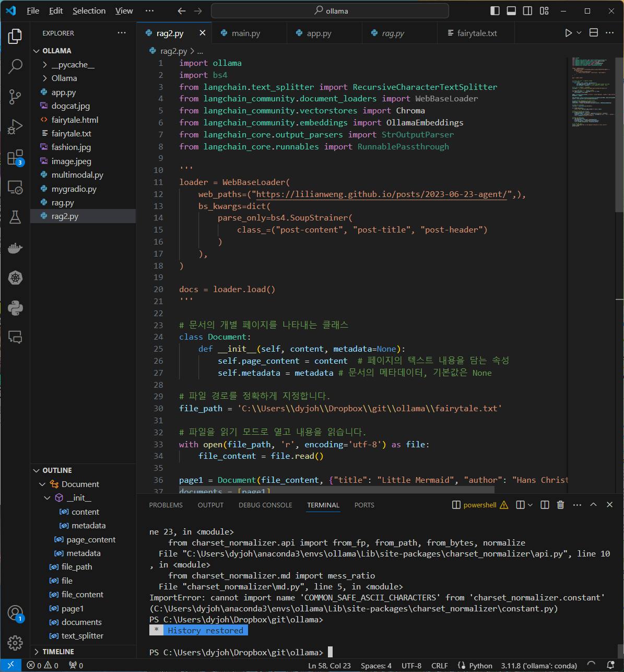This screenshot has height=672, width=624.
Task: Open the Docker view icon
Action: [x=15, y=248]
